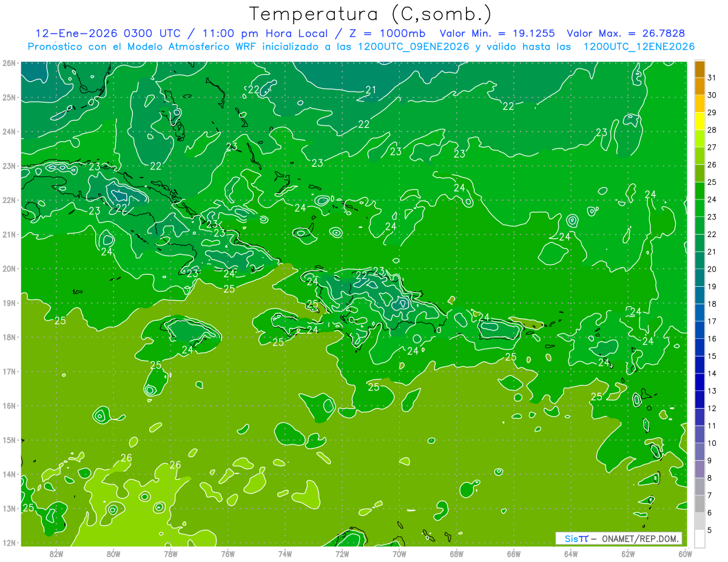Click the 14N latitude axis label
Screen dimensions: 728x562
(x=8, y=474)
